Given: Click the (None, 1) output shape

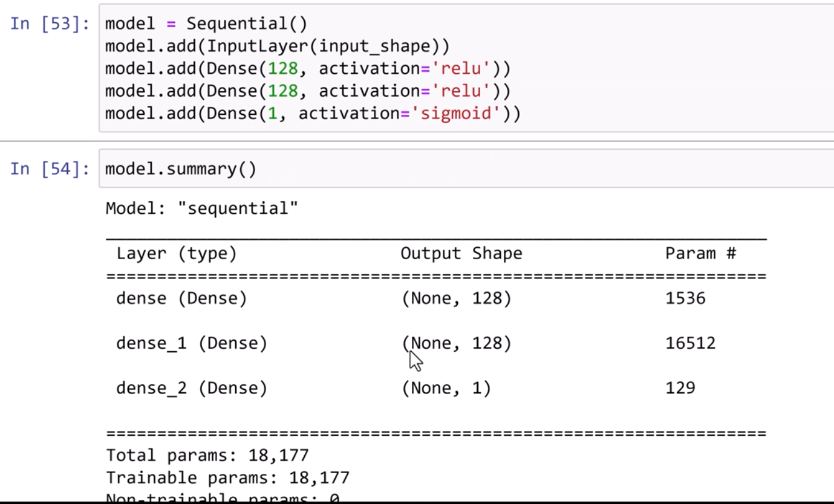Looking at the screenshot, I should 446,388.
